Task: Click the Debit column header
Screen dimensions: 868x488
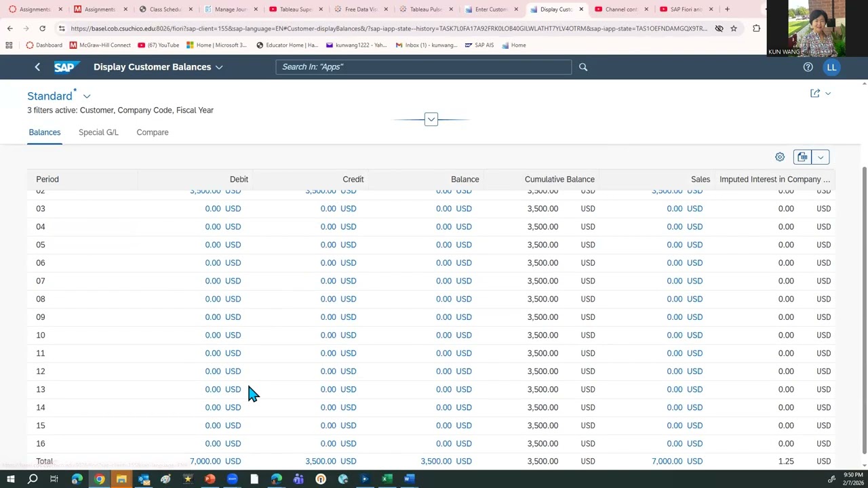Action: coord(239,180)
